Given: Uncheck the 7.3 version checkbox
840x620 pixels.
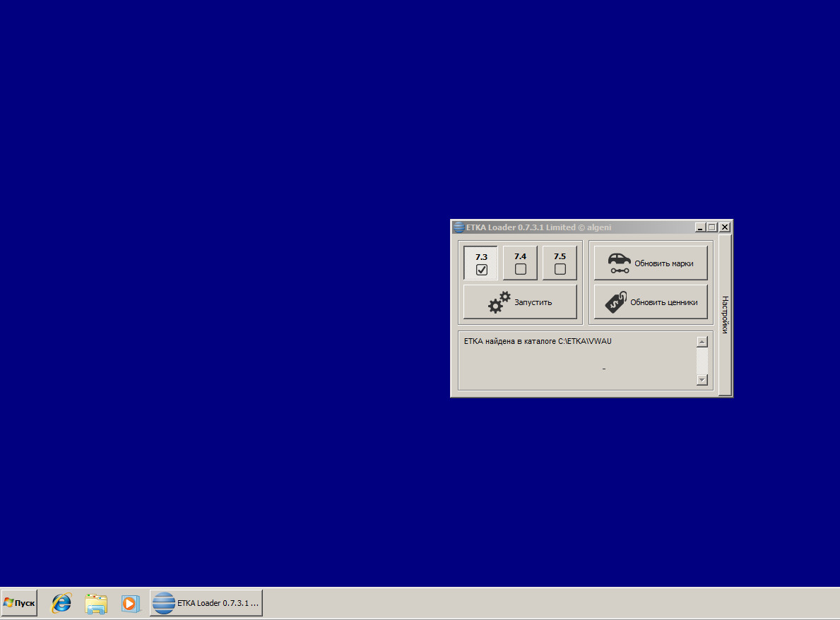Looking at the screenshot, I should (481, 269).
